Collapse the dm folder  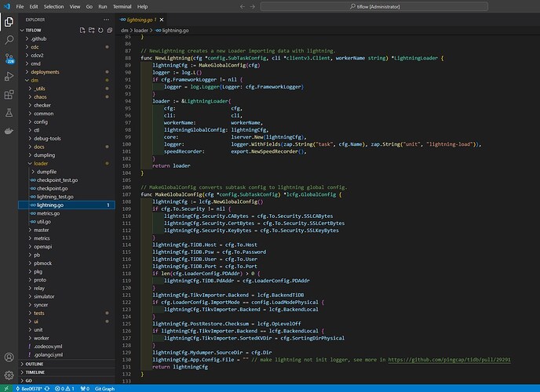click(35, 81)
